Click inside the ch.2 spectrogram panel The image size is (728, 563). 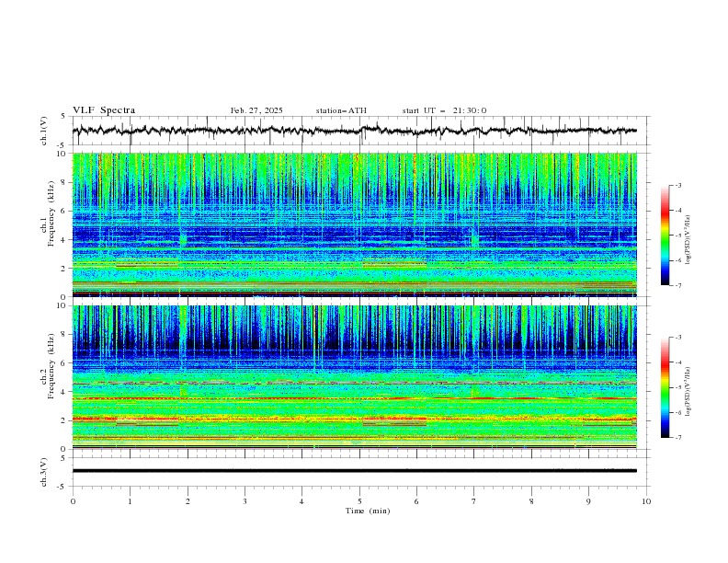point(355,377)
